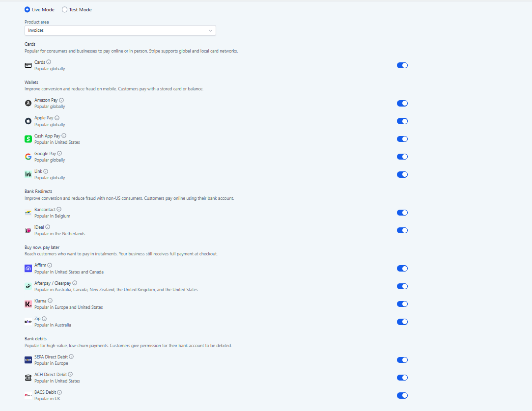Disable the Apple Pay switch

click(402, 121)
